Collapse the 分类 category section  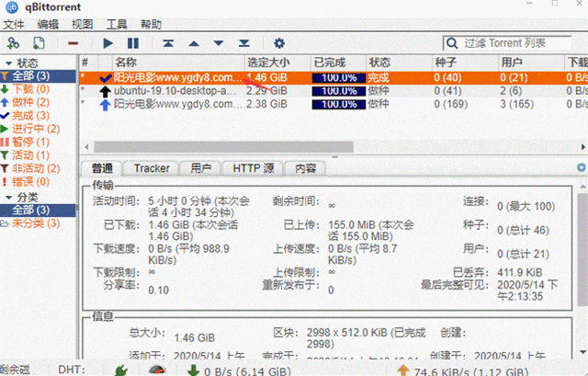(8, 198)
